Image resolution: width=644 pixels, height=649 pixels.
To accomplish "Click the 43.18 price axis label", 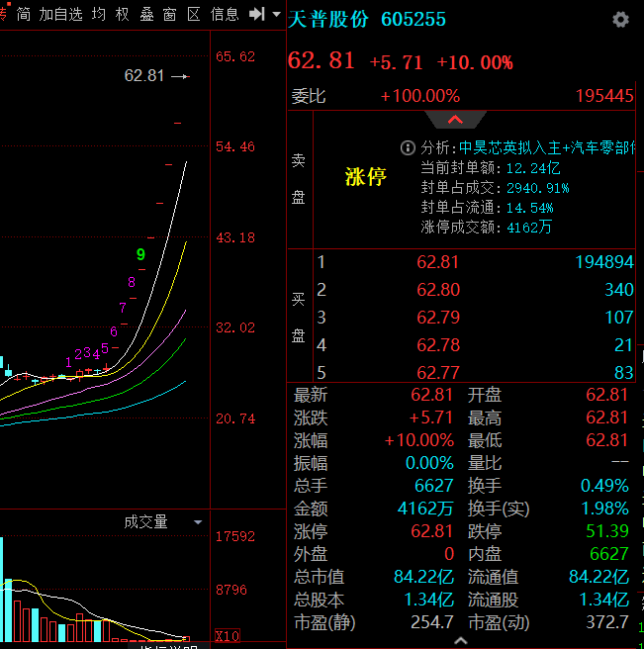I will coord(235,238).
